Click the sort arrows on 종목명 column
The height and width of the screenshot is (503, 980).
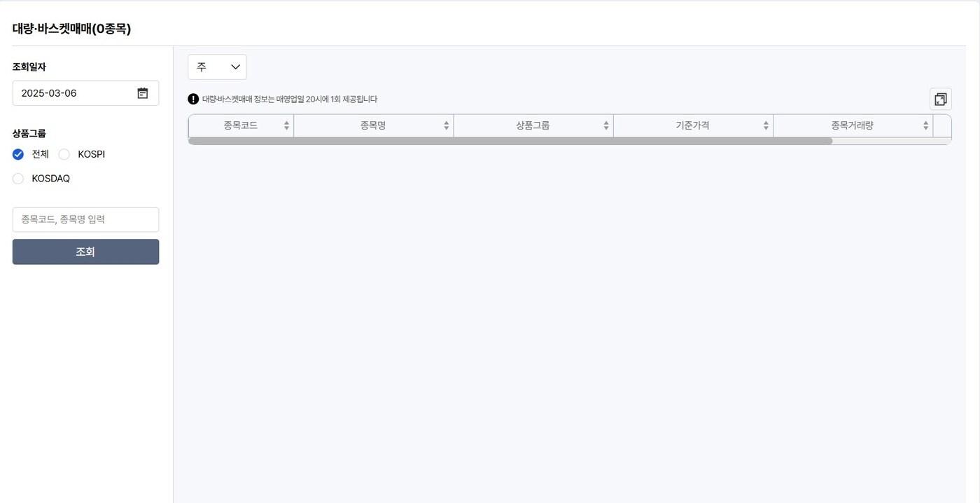coord(446,125)
